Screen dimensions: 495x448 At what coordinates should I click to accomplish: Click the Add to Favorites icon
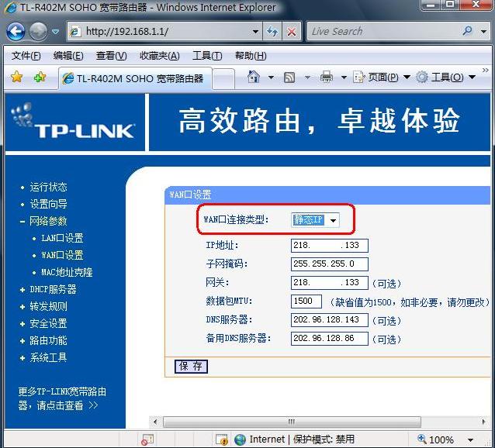tap(40, 77)
